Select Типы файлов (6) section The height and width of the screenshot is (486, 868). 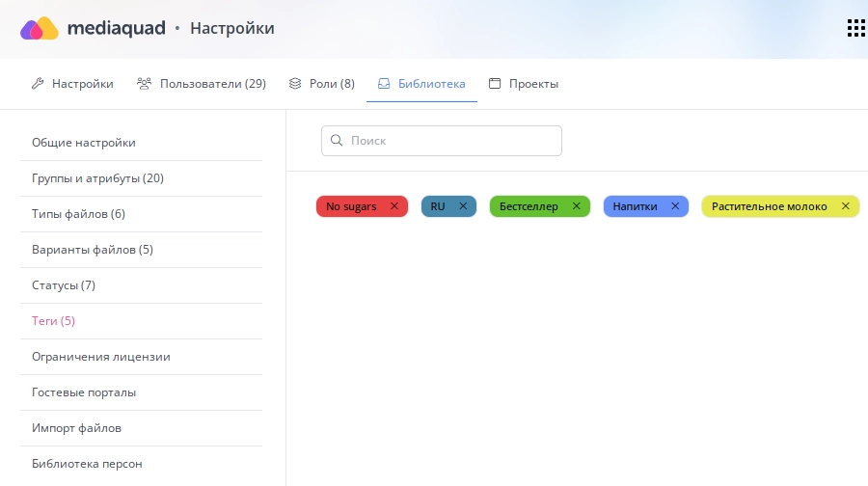pos(141,214)
